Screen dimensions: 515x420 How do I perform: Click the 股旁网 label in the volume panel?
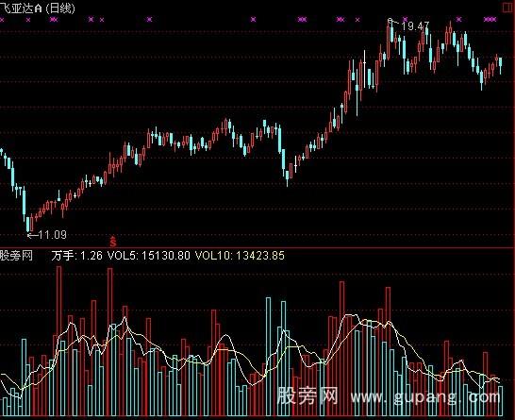tap(16, 256)
